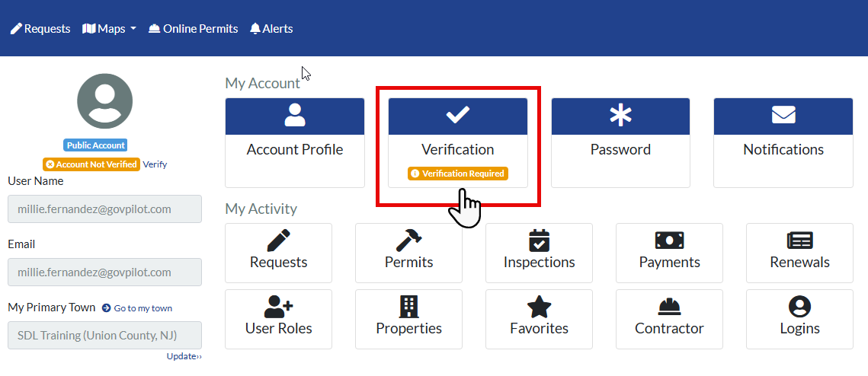Open the Account Profile tile

[294, 142]
